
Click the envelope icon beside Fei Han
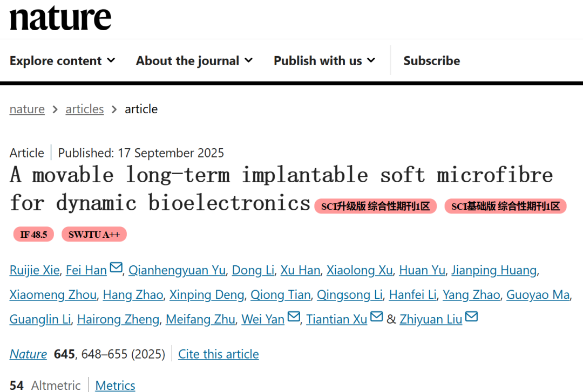116,268
